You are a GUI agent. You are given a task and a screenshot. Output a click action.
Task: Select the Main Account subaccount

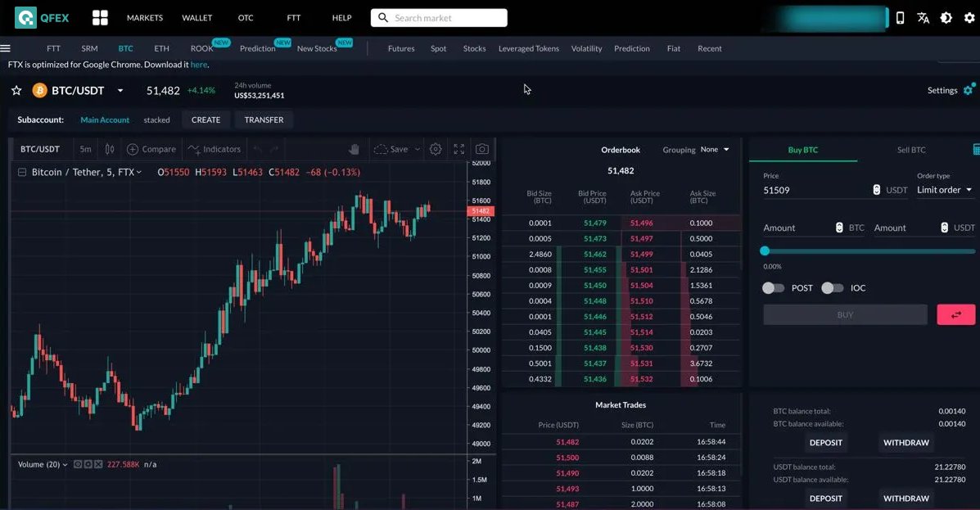point(105,120)
